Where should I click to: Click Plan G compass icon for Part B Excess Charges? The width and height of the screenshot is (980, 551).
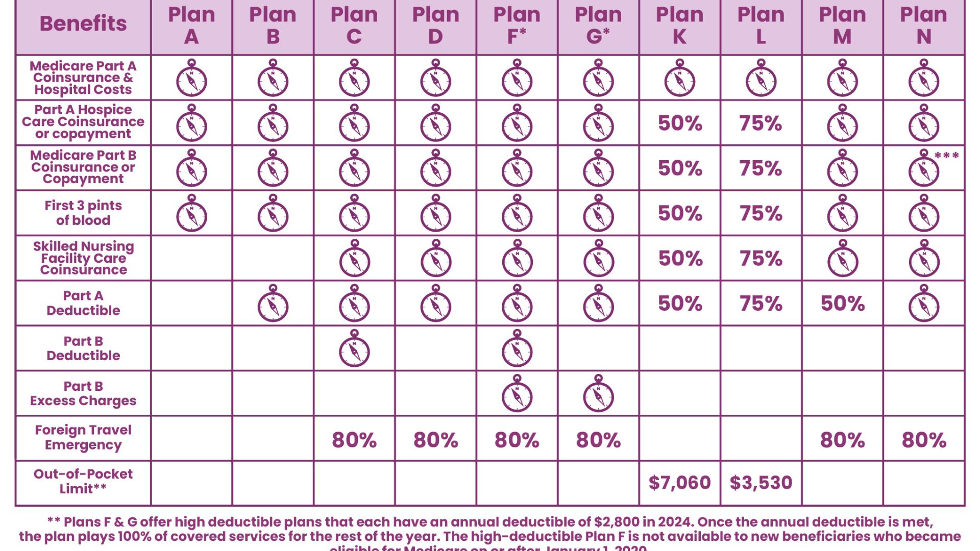pos(598,394)
